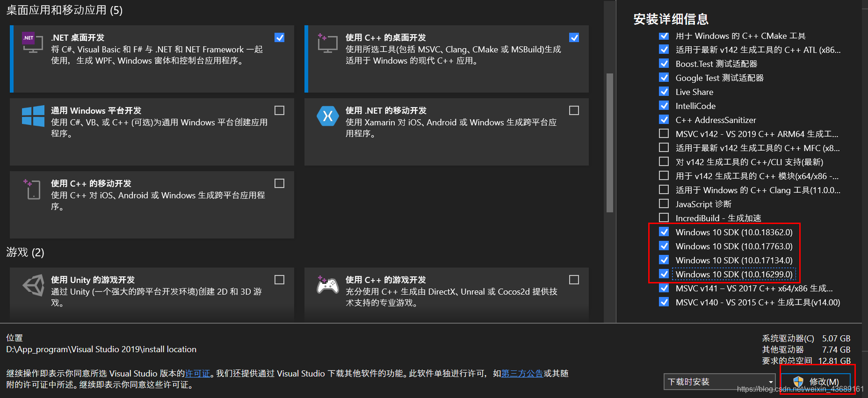Click the 系统驱动器(C) 5.07 GB entry
The image size is (868, 398).
806,338
